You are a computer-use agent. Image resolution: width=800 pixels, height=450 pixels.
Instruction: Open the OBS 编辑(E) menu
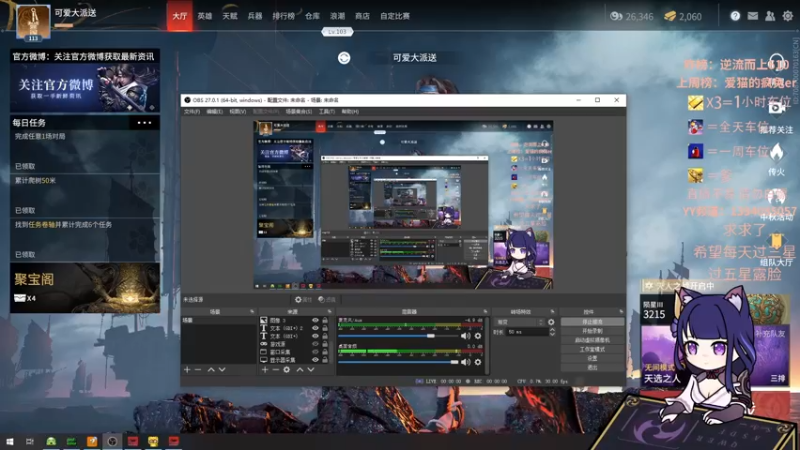tap(214, 112)
